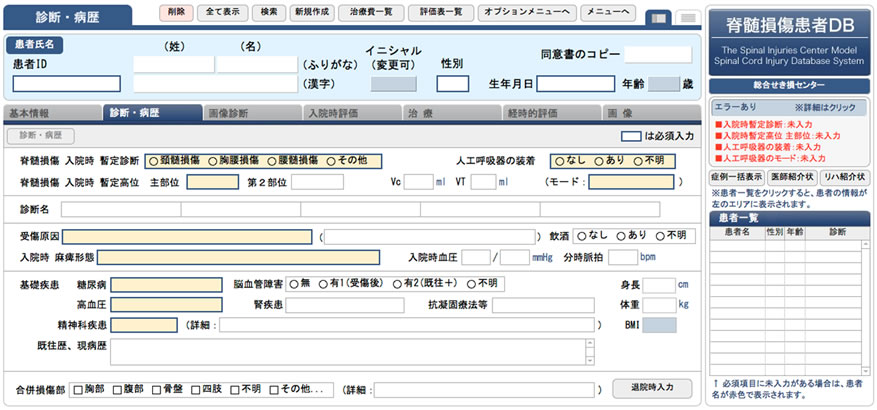Screen dimensions: 877x410
Task: Select 頚髄損傷 radio option
Action: 153,160
